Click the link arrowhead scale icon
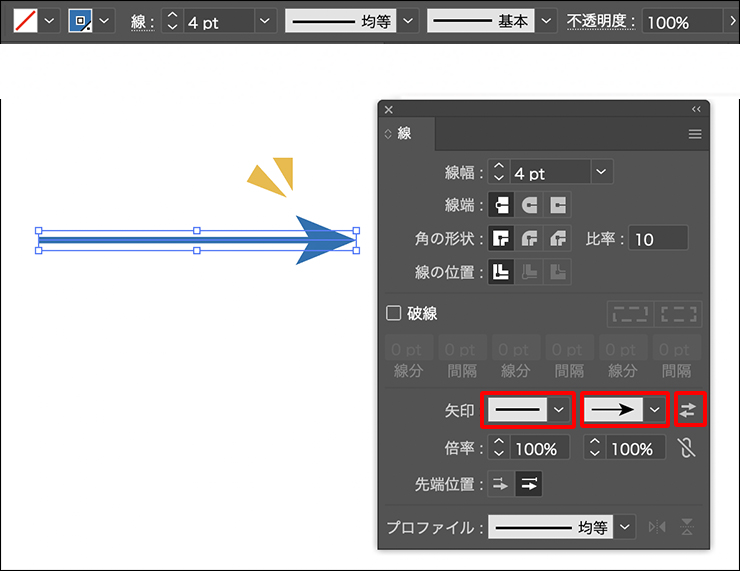The image size is (740, 571). pos(686,448)
